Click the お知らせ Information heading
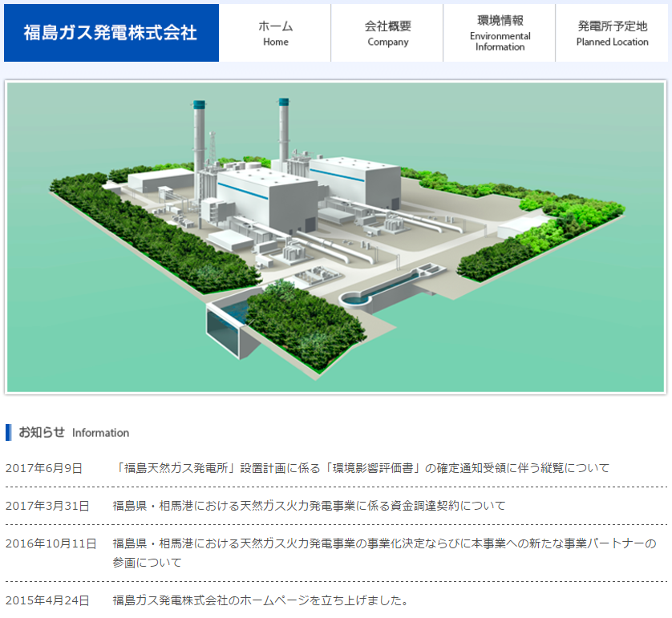The width and height of the screenshot is (672, 618). [x=67, y=432]
